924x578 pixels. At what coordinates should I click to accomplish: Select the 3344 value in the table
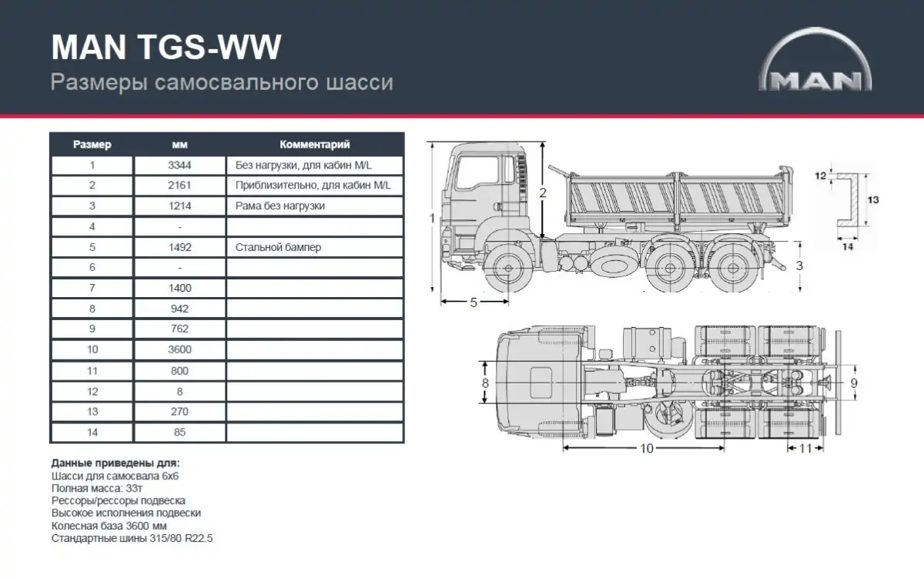click(x=180, y=165)
